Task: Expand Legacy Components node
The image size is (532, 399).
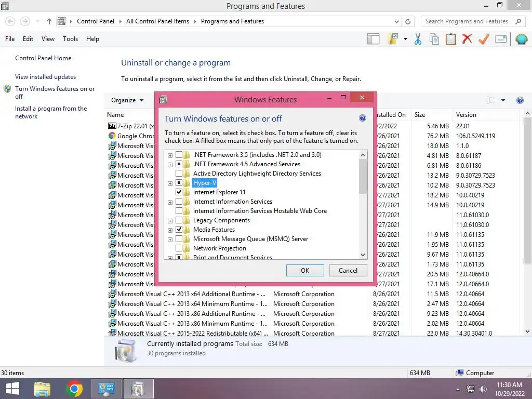Action: pyautogui.click(x=170, y=221)
